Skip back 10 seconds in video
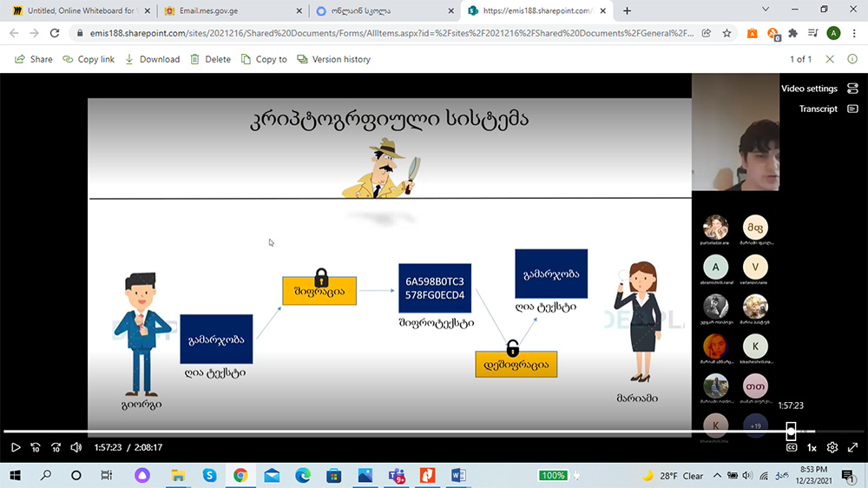 36,447
